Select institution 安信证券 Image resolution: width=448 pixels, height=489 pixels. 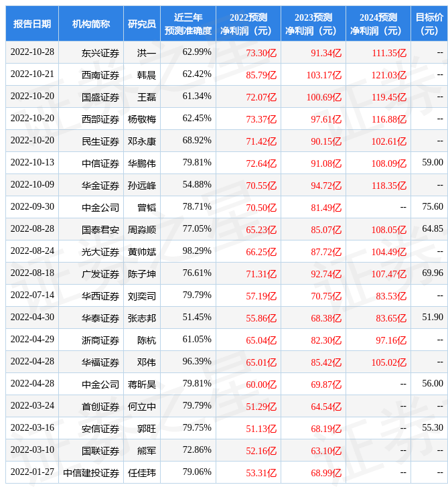click(x=100, y=429)
